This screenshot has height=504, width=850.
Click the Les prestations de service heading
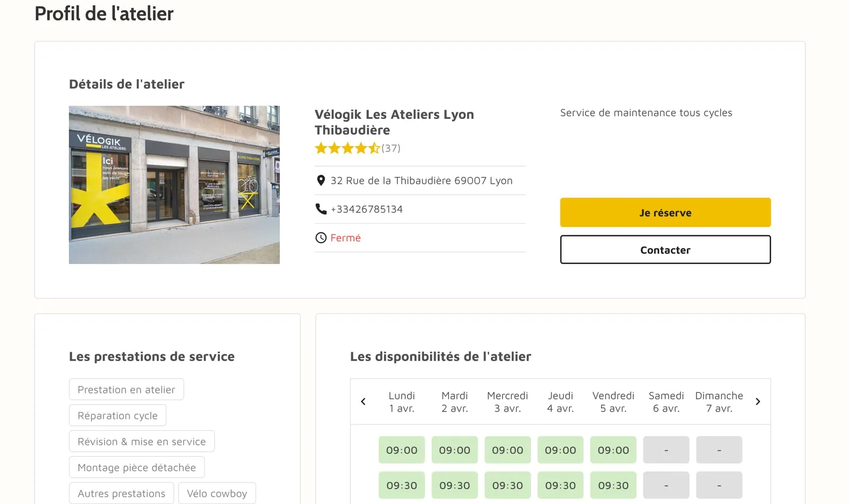152,356
